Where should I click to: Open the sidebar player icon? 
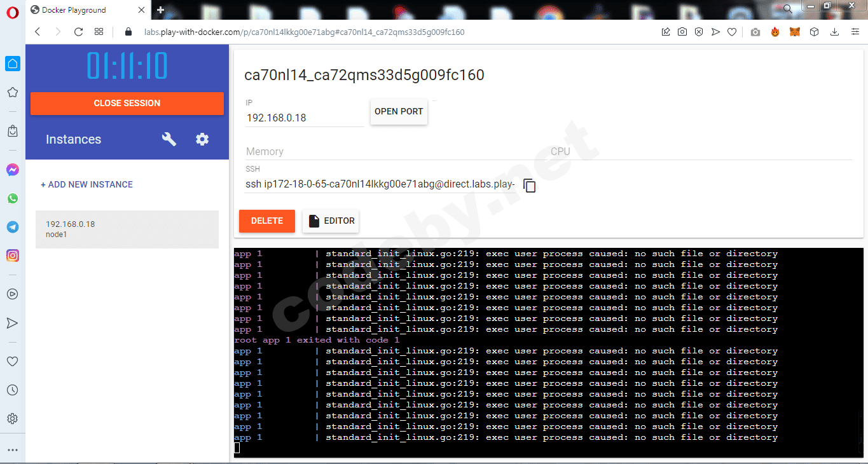pos(13,294)
